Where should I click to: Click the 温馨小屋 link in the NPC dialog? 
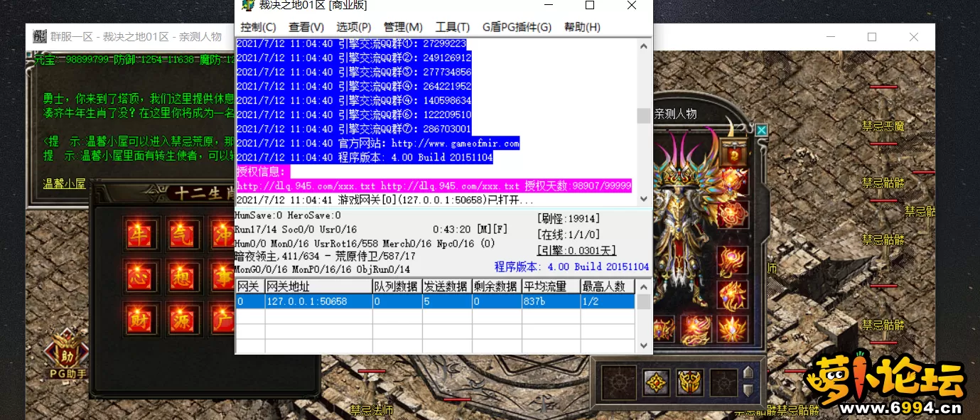(65, 184)
